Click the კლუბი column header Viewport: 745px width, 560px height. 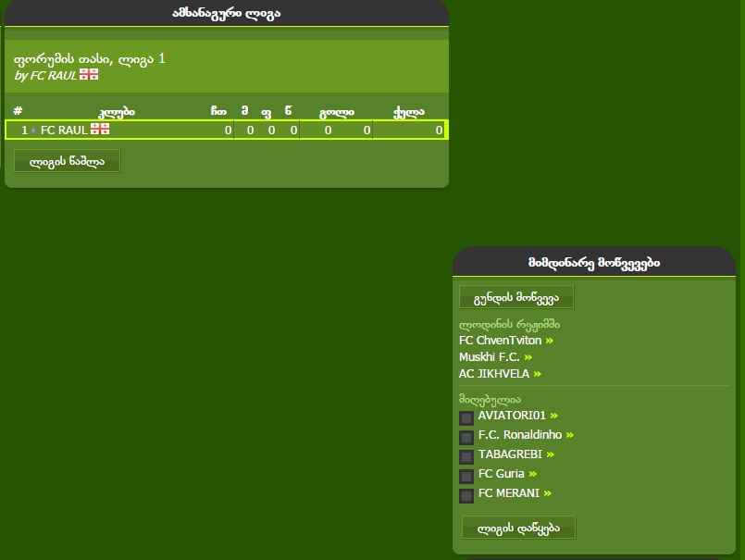[x=117, y=112]
